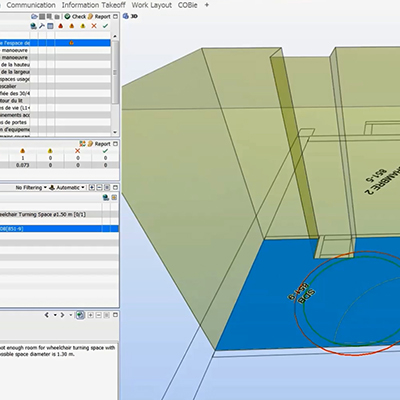This screenshot has width=400, height=400.
Task: Select rule row ending 'de vie (L1'
Action: (55, 108)
